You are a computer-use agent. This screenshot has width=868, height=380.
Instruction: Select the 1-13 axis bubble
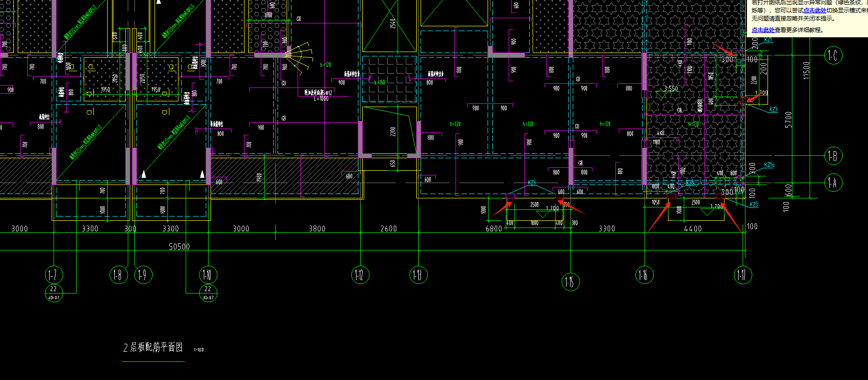(418, 275)
